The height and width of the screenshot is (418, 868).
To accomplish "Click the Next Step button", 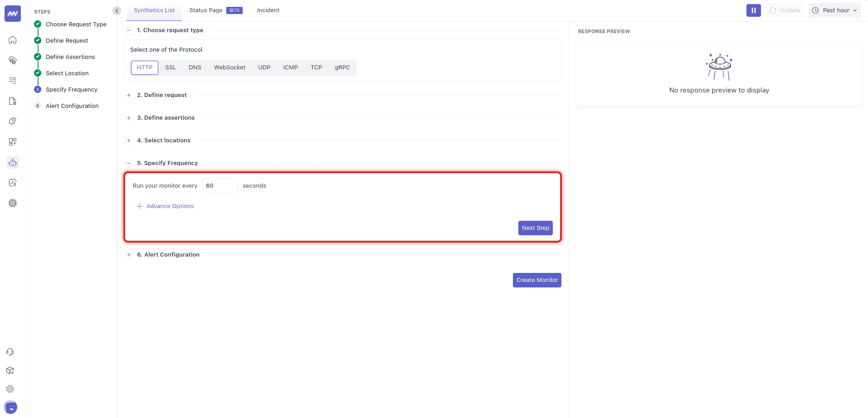I will (x=535, y=228).
